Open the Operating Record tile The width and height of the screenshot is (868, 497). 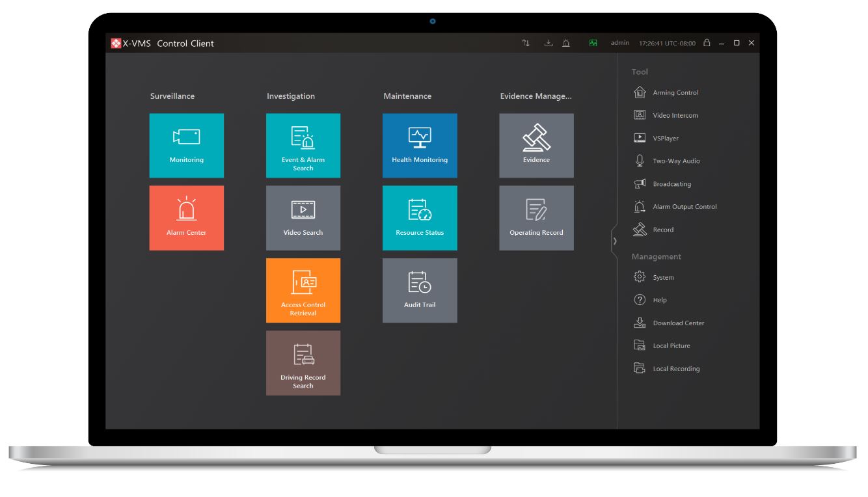coord(536,218)
